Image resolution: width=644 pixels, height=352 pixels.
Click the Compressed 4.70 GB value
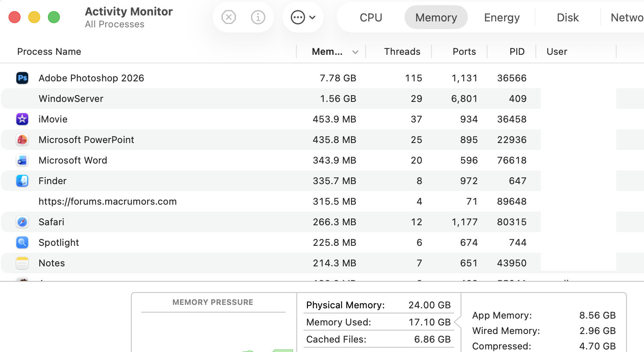coord(597,346)
